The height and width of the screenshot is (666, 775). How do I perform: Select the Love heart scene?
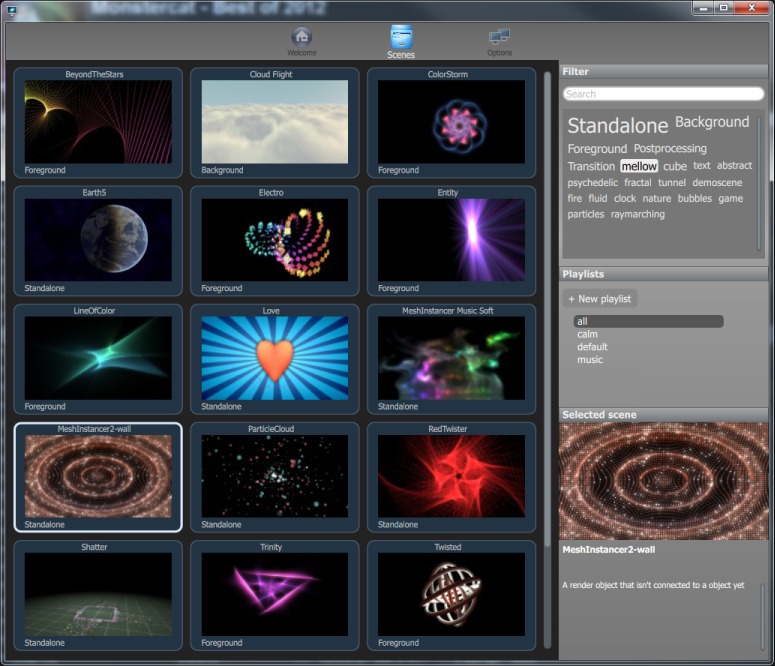[274, 358]
